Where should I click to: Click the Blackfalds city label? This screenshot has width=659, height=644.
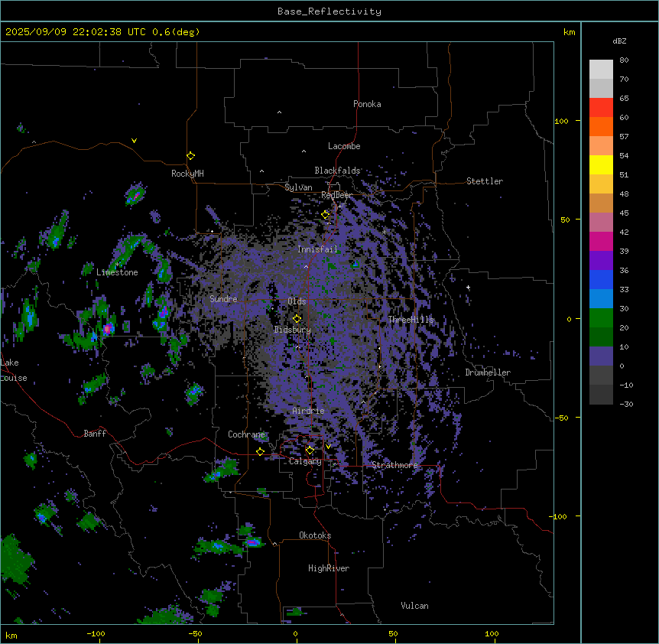pyautogui.click(x=337, y=171)
